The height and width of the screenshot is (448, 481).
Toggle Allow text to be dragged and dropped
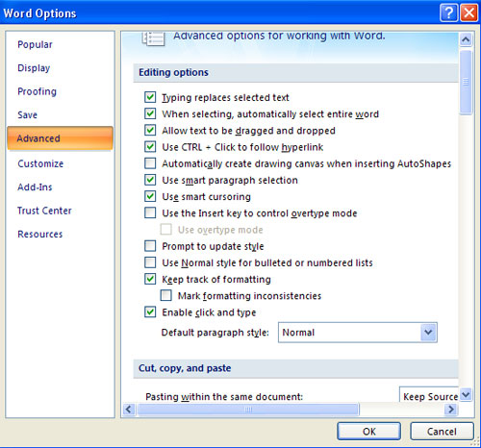(150, 130)
